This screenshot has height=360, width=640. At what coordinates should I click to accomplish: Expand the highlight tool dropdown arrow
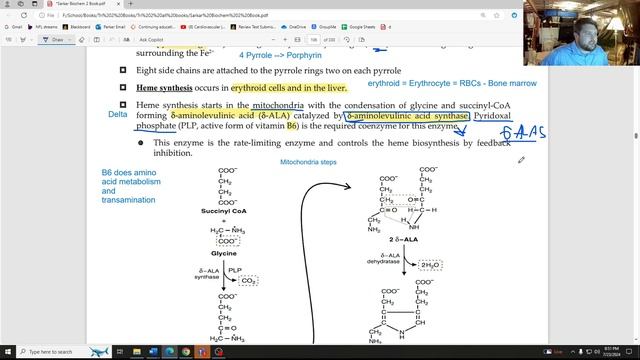31,40
